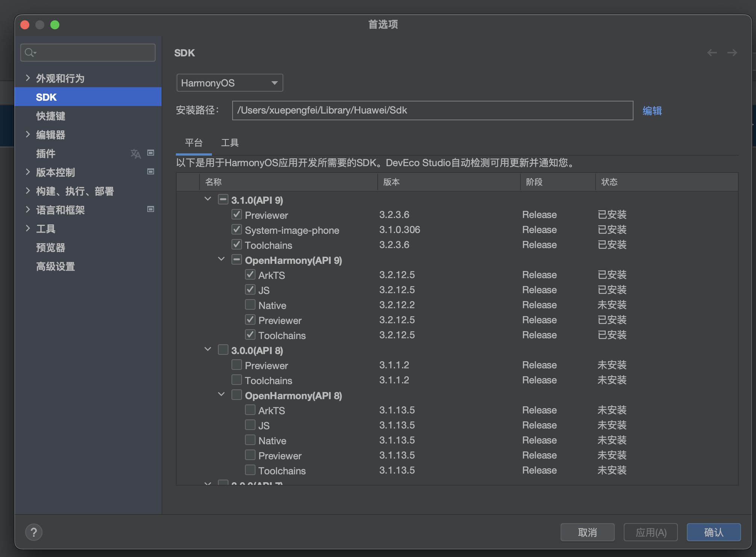The width and height of the screenshot is (756, 557).
Task: Click the forward arrow in SDK header
Action: tap(732, 53)
